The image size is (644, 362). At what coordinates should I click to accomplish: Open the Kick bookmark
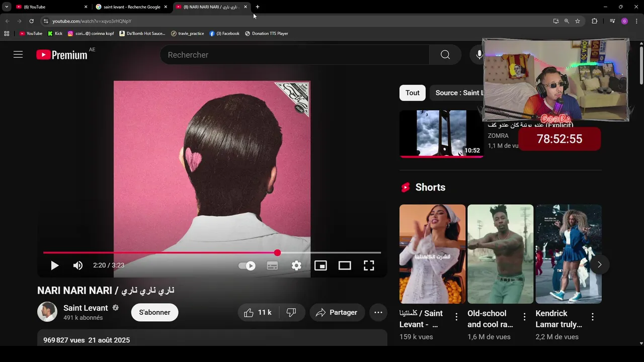coord(55,34)
